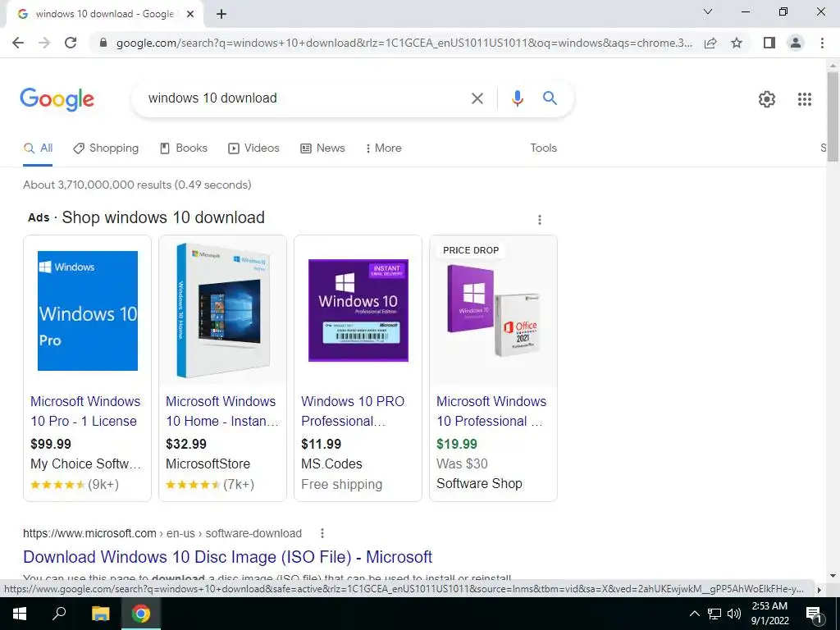
Task: Click the padlock site info icon
Action: 103,43
